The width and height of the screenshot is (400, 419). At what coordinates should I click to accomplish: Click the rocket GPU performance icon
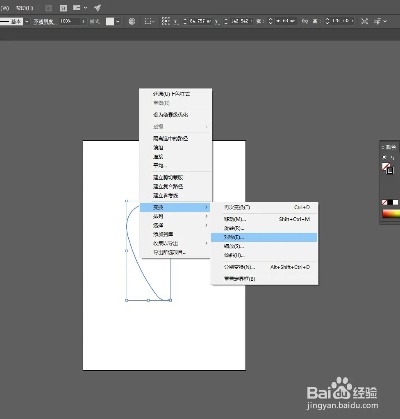pos(97,7)
